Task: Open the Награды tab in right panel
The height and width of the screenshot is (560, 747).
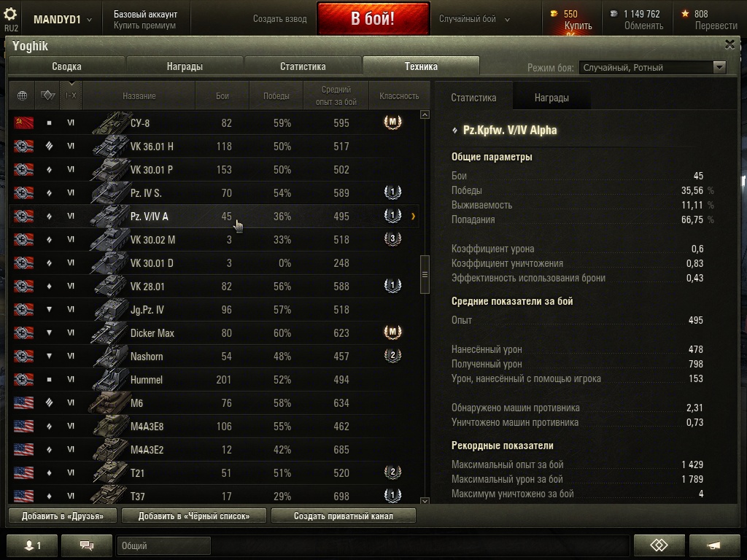Action: [x=551, y=98]
